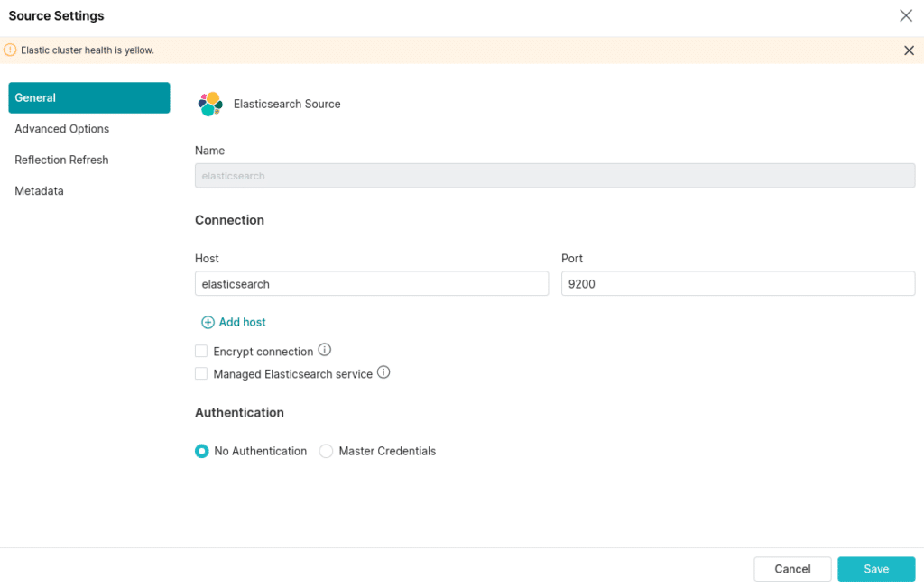
Task: Click the Connection section heading
Action: (x=229, y=220)
